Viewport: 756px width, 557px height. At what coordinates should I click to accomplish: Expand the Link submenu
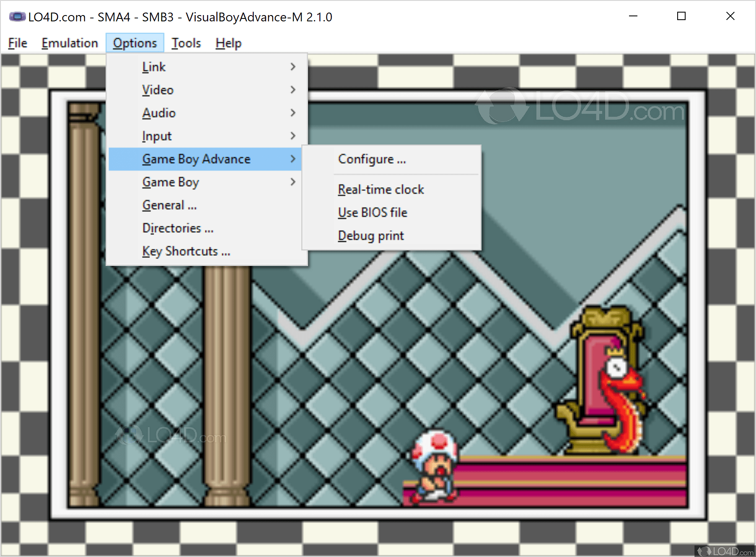[205, 67]
